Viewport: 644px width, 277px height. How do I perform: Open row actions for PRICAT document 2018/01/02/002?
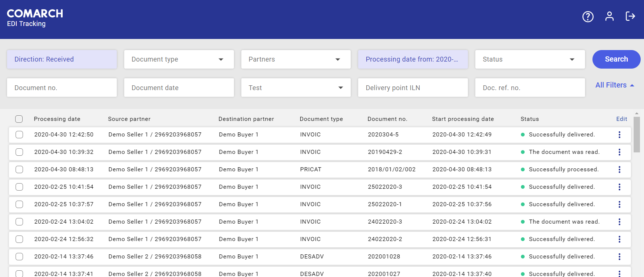click(x=619, y=169)
